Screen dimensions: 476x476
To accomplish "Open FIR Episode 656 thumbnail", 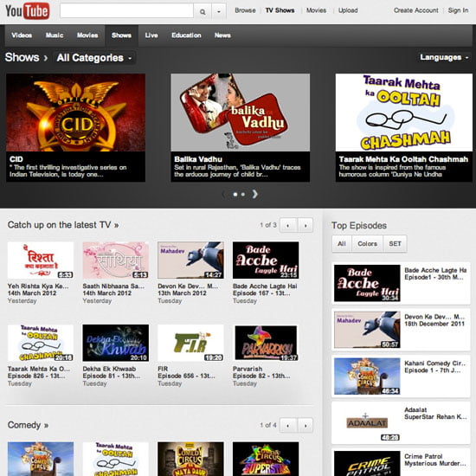I will click(x=190, y=343).
